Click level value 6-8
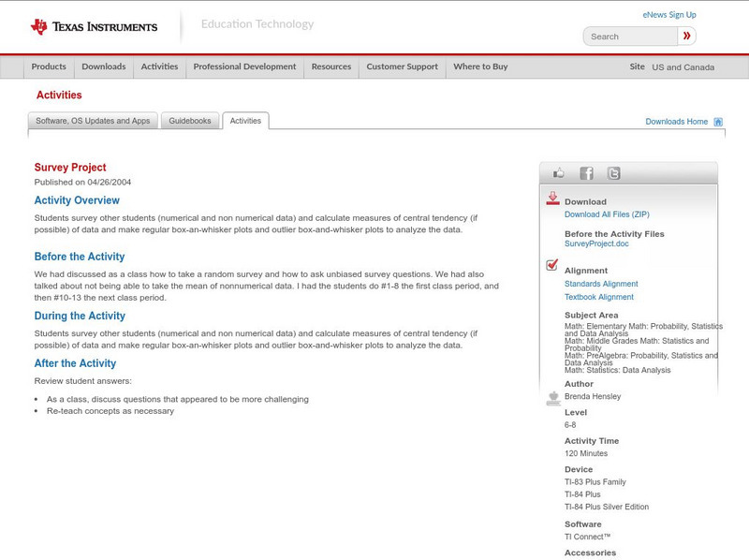 click(570, 425)
